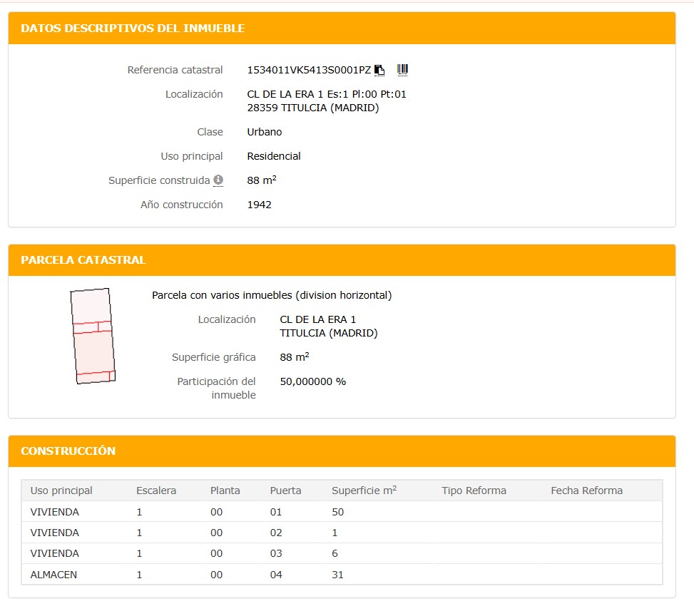Click the Escalera column header
This screenshot has width=694, height=616.
[156, 491]
